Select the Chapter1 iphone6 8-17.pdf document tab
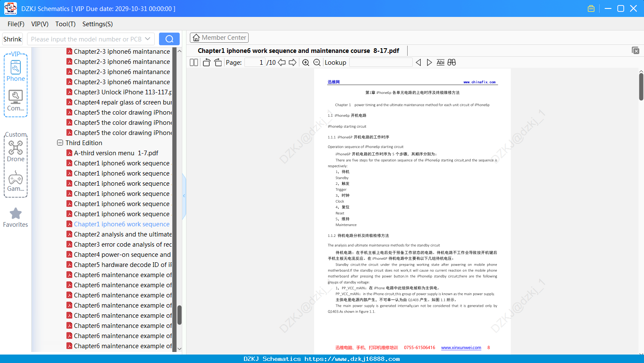Screen dimensions: 644x363 click(299, 51)
